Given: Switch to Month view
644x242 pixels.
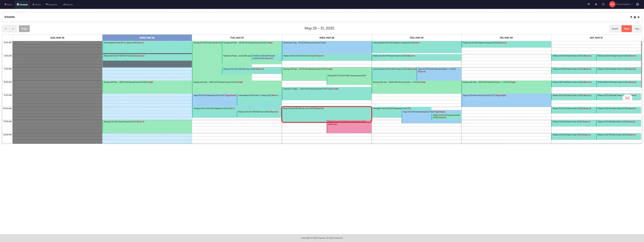Looking at the screenshot, I should coord(615,29).
